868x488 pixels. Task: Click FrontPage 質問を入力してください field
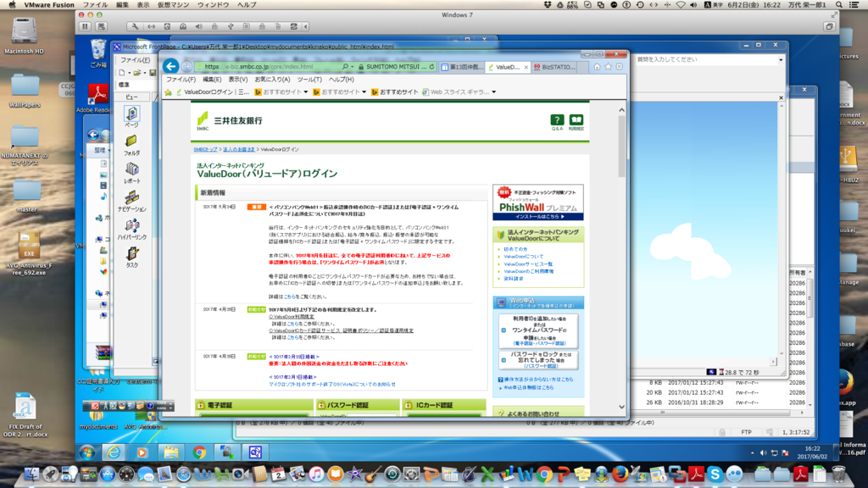(706, 60)
